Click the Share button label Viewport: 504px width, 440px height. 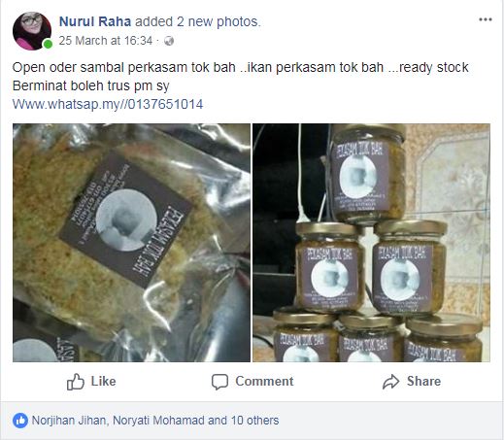[423, 382]
